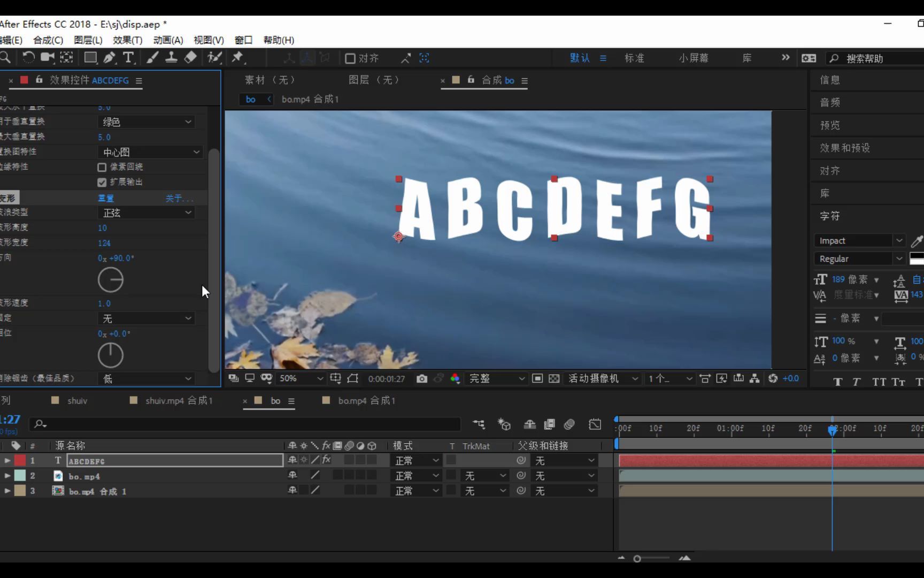Screen dimensions: 924x578
Task: Toggle the 对齐 snapping checkbox in toolbar
Action: point(350,58)
